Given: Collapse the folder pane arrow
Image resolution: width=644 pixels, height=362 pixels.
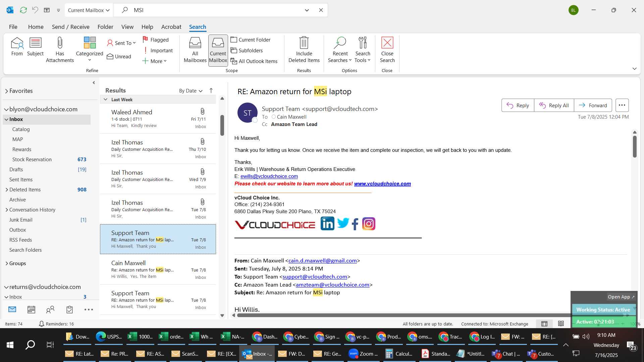Looking at the screenshot, I should 94,82.
